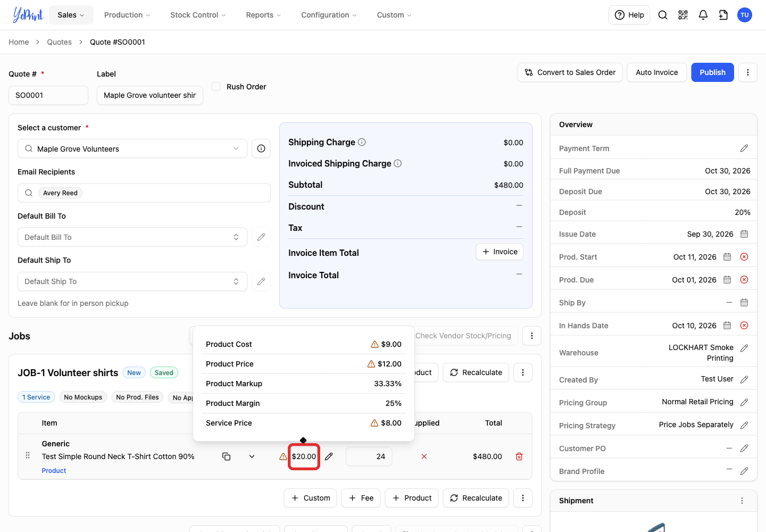The width and height of the screenshot is (766, 532).
Task: Clear the In Hands Date value
Action: point(744,326)
